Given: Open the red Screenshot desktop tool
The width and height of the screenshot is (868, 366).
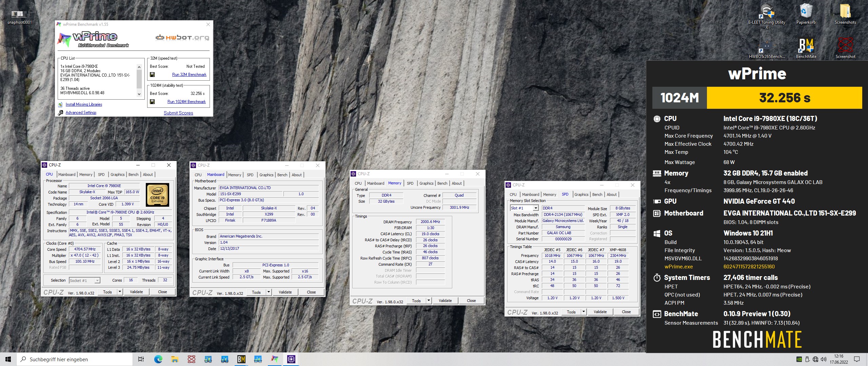Looking at the screenshot, I should pyautogui.click(x=845, y=49).
